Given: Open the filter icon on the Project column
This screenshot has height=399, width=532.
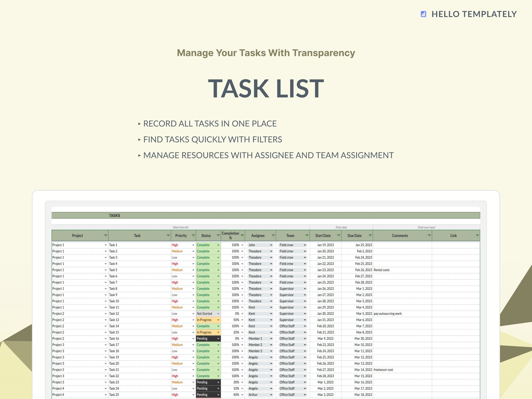Looking at the screenshot, I should click(105, 235).
